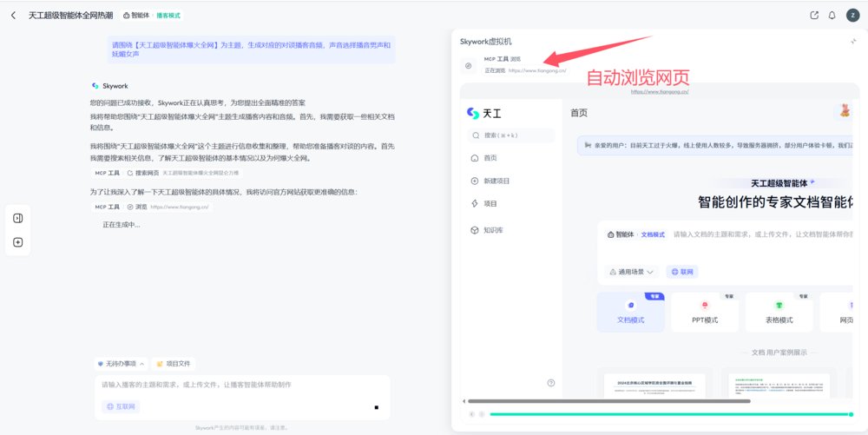Click the green playback progress slider
The image size is (868, 435).
pyautogui.click(x=668, y=414)
